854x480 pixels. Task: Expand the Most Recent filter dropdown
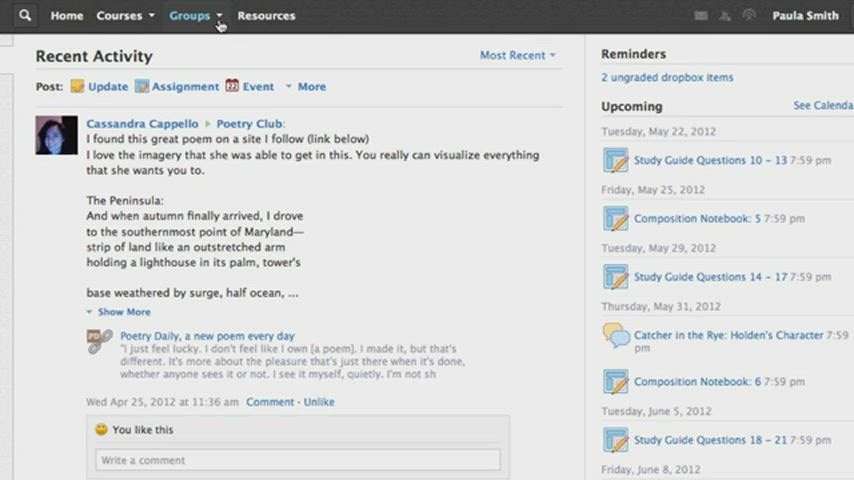517,56
